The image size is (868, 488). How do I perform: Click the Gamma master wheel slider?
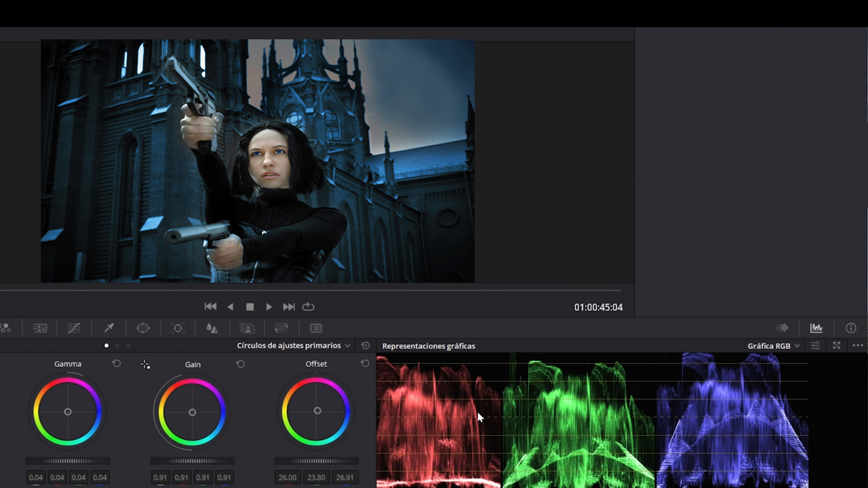(x=68, y=461)
